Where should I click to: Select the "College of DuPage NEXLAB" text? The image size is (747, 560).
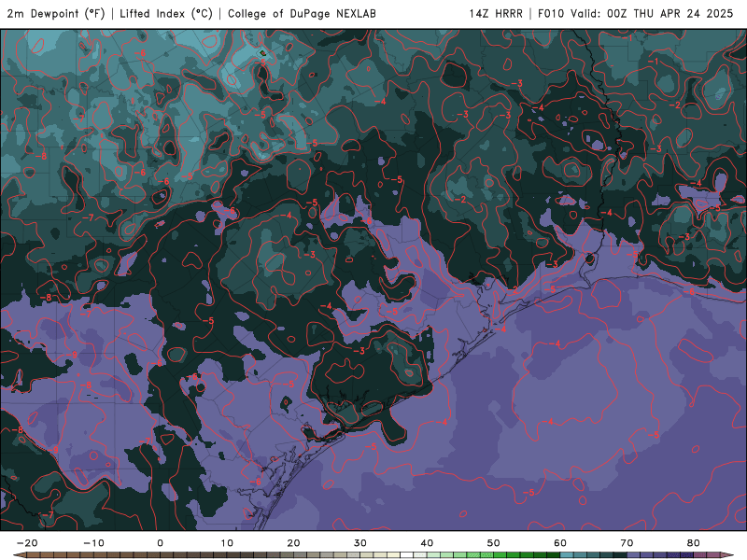[x=302, y=14]
